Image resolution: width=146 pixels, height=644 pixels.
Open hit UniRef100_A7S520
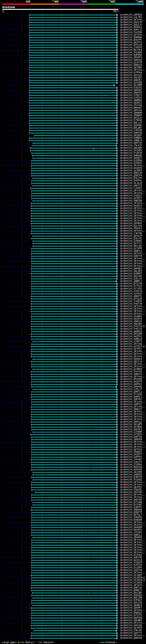[x=131, y=434]
